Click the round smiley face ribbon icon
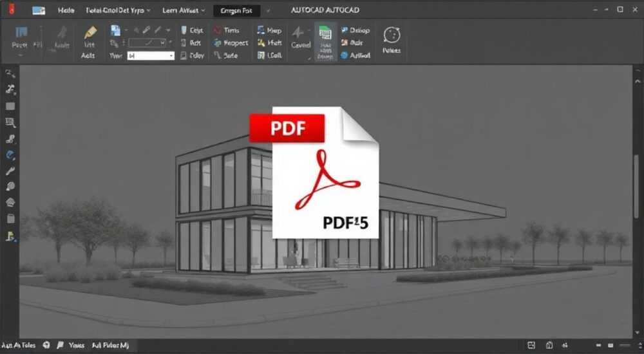Image resolution: width=644 pixels, height=354 pixels. click(392, 35)
